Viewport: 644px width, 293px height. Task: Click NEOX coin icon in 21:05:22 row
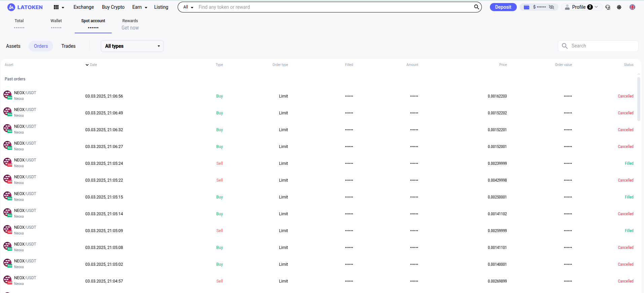(7, 179)
